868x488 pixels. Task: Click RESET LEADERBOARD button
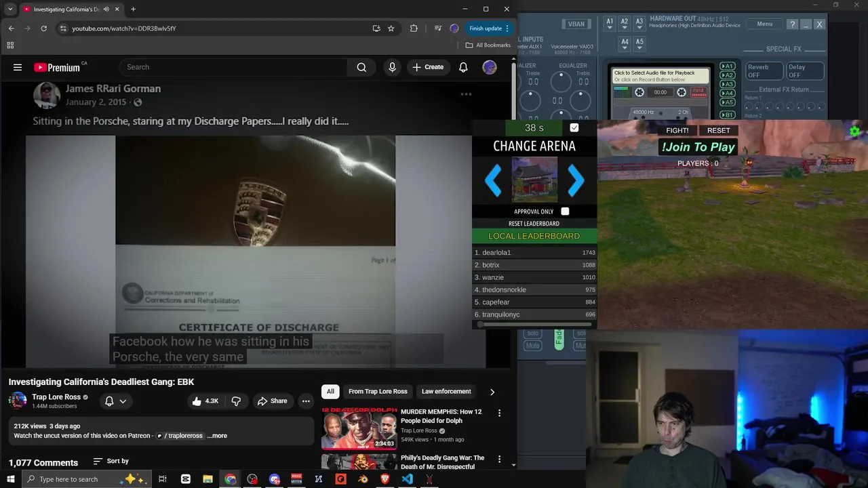pos(534,224)
